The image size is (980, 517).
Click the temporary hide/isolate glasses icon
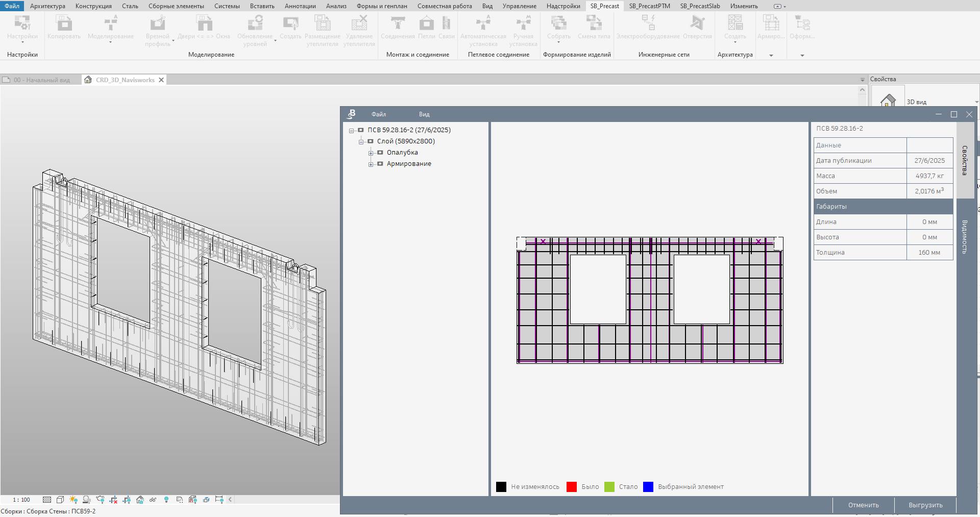coord(153,500)
